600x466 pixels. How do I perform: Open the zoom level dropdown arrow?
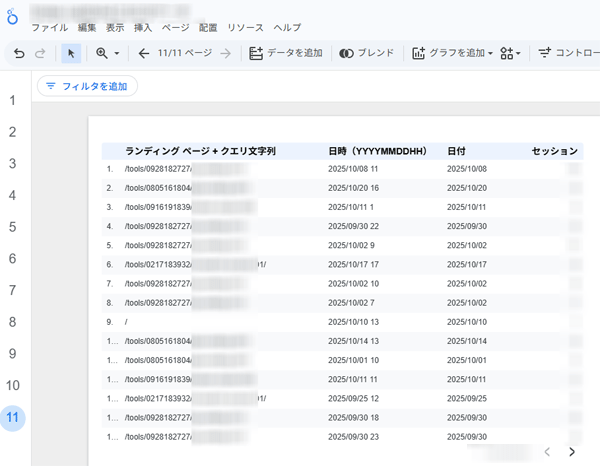point(117,54)
